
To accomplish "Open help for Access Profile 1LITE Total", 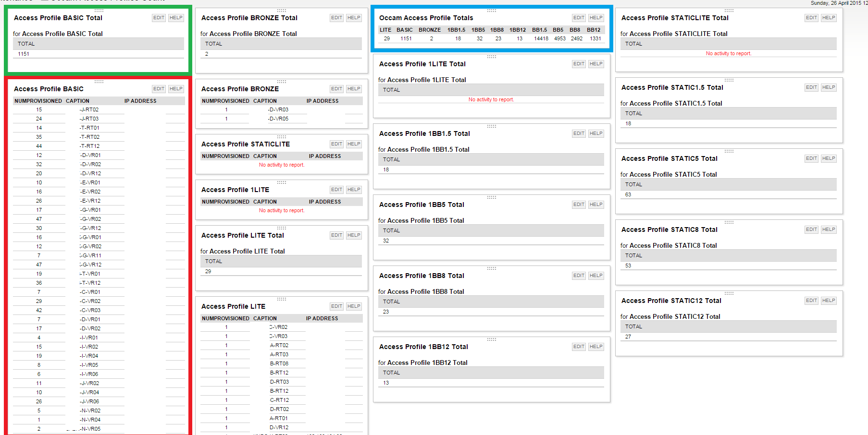I will (x=596, y=64).
